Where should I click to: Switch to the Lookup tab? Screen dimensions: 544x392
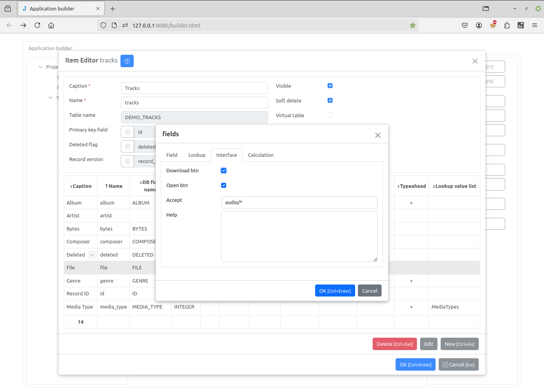(197, 155)
